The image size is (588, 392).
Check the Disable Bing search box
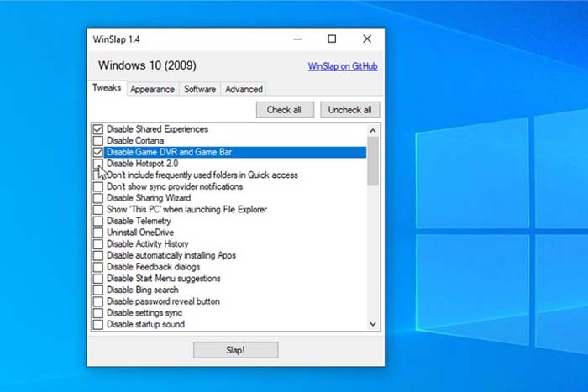(x=98, y=290)
